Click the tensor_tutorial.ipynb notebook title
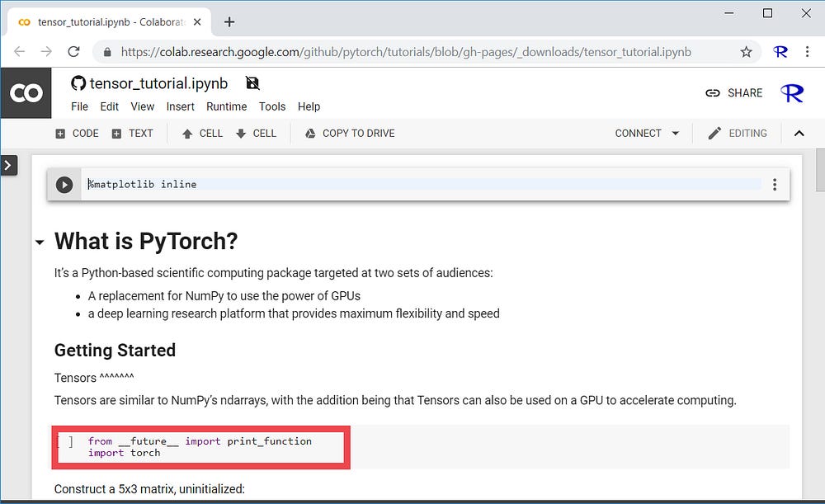This screenshot has height=504, width=825. pos(159,83)
